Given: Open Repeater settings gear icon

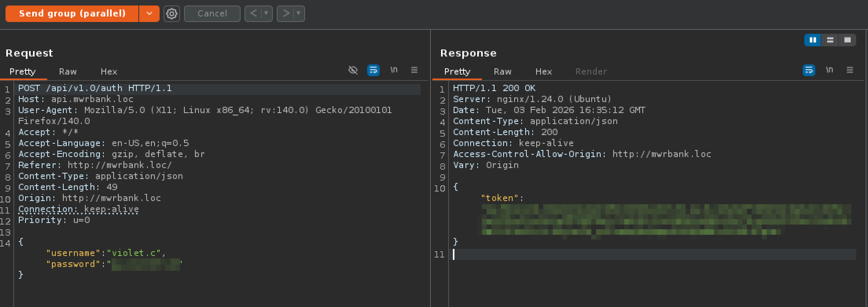Looking at the screenshot, I should click(172, 14).
